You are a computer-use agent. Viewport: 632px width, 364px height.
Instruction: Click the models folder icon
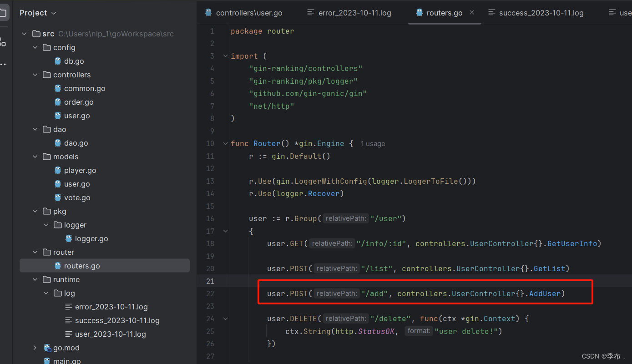click(x=47, y=157)
